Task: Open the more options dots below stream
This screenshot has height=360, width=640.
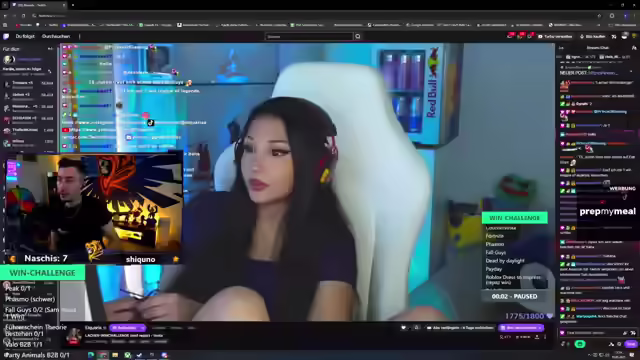Action: 545,337
